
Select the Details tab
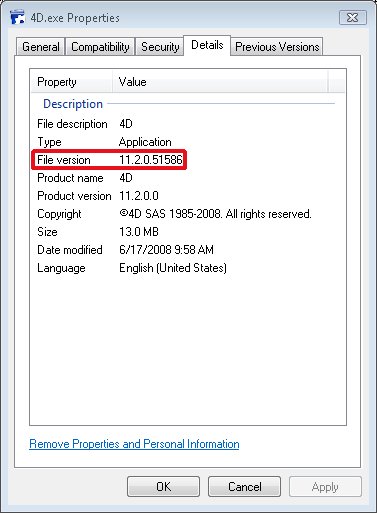click(207, 45)
